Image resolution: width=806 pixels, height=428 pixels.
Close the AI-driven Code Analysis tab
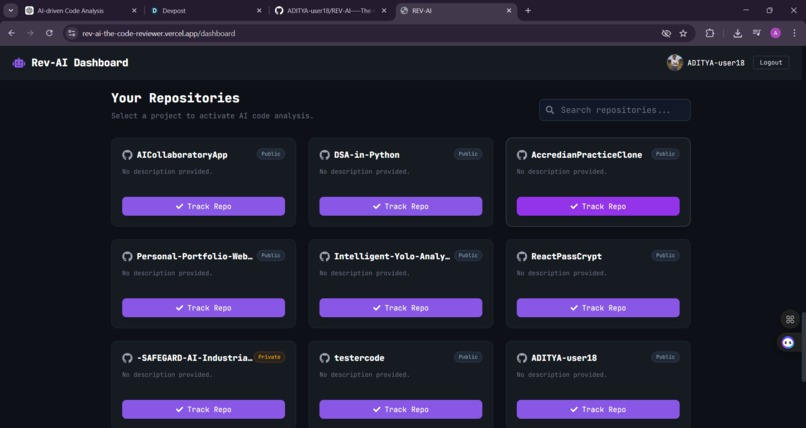click(134, 11)
